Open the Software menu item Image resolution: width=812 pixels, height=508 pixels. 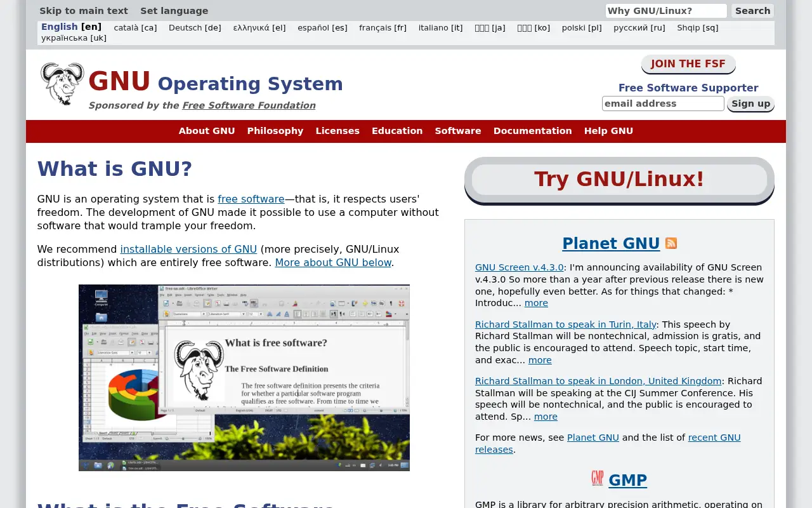click(458, 131)
